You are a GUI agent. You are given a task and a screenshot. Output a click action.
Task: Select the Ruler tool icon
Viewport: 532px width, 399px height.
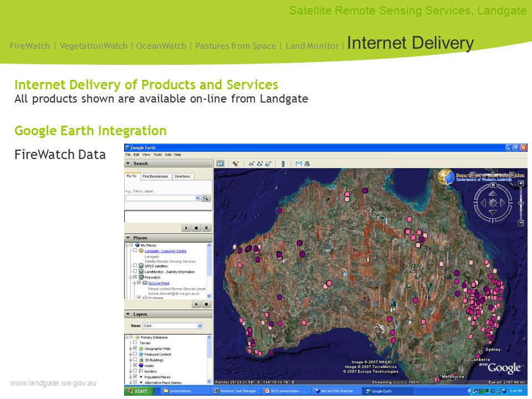[x=283, y=164]
